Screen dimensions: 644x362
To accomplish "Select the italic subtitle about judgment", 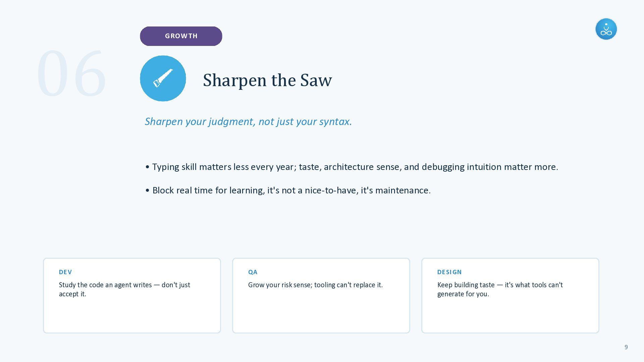I will point(248,121).
